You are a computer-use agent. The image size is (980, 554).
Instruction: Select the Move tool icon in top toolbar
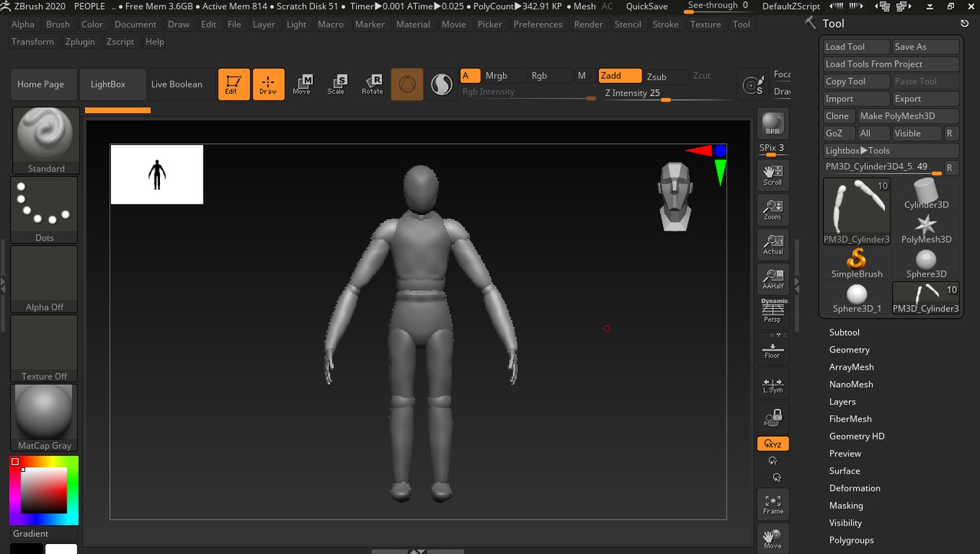click(302, 84)
